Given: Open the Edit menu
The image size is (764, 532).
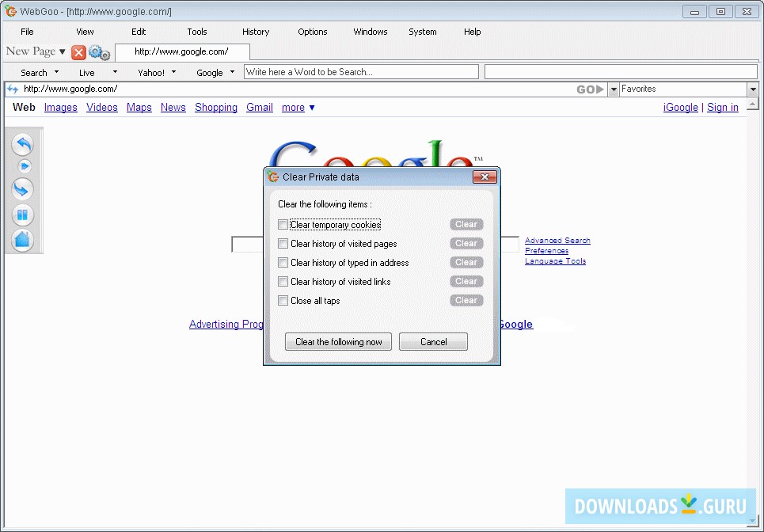Looking at the screenshot, I should [139, 32].
